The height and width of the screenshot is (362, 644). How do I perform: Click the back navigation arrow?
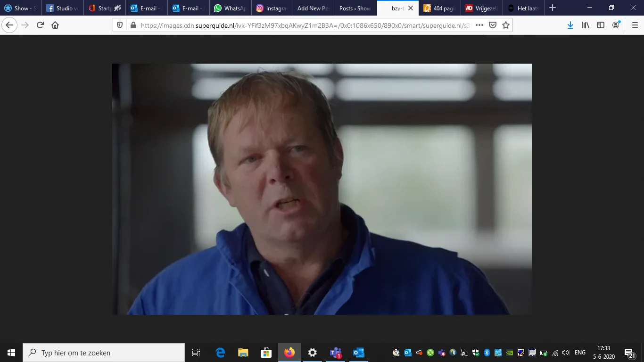coord(9,25)
